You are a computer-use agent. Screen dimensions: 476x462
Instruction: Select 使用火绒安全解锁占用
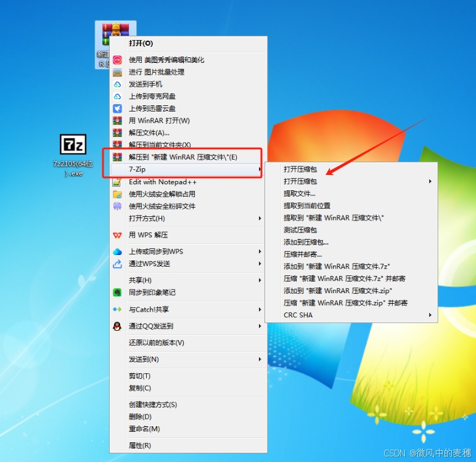point(188,194)
